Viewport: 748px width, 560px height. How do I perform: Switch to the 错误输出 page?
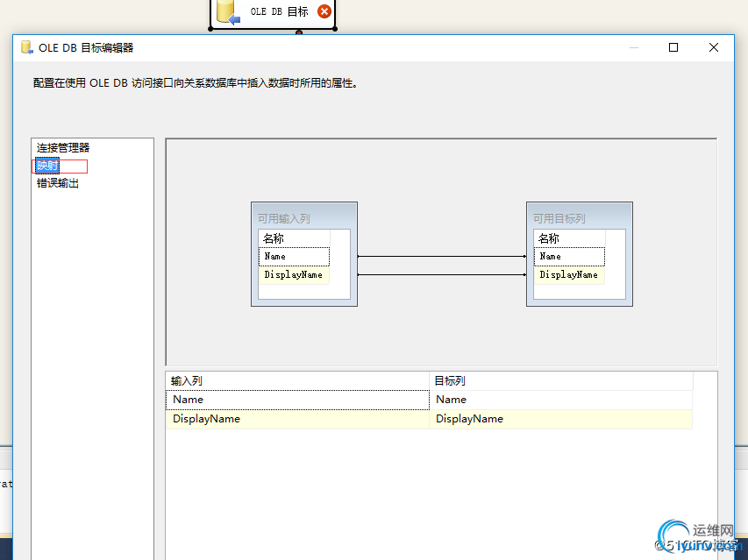[x=58, y=183]
